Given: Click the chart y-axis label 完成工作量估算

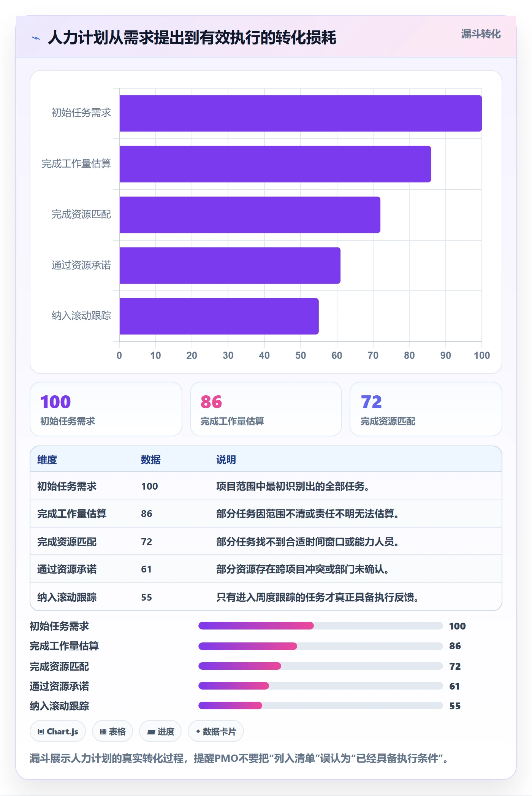Looking at the screenshot, I should point(76,164).
